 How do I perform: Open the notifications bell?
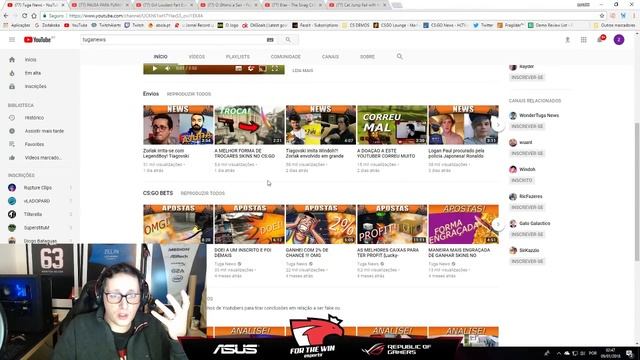coord(600,39)
